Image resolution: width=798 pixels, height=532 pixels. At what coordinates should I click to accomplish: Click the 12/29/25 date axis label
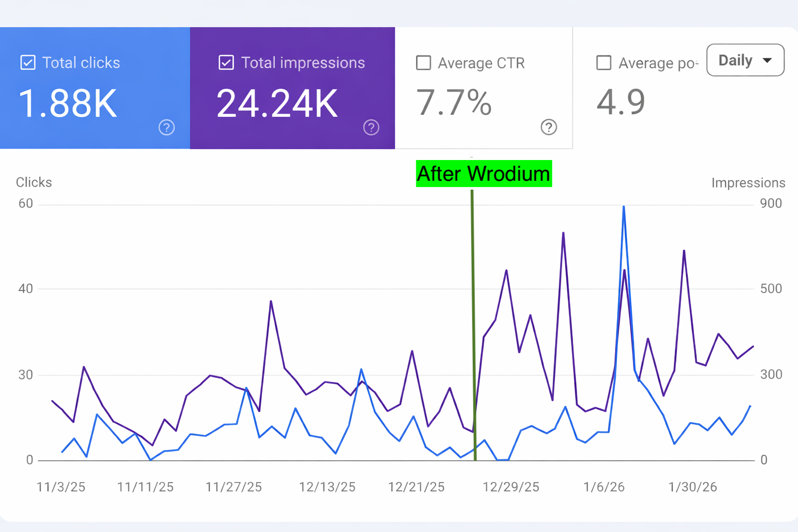[511, 487]
